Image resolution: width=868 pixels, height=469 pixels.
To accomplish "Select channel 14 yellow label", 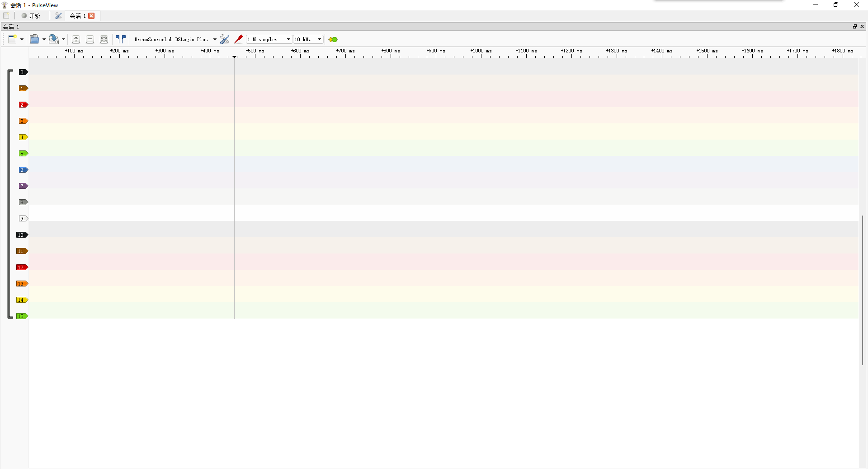I will (x=22, y=300).
